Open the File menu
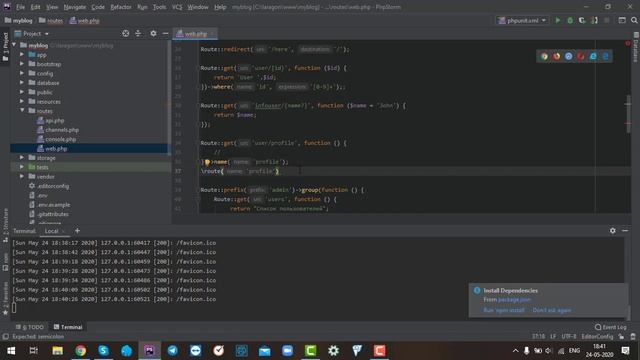 click(x=20, y=7)
